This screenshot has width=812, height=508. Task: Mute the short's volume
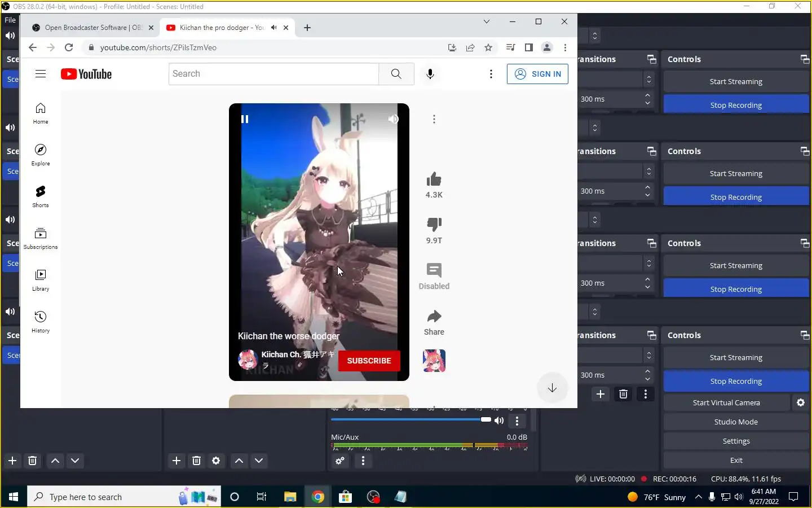pos(393,119)
